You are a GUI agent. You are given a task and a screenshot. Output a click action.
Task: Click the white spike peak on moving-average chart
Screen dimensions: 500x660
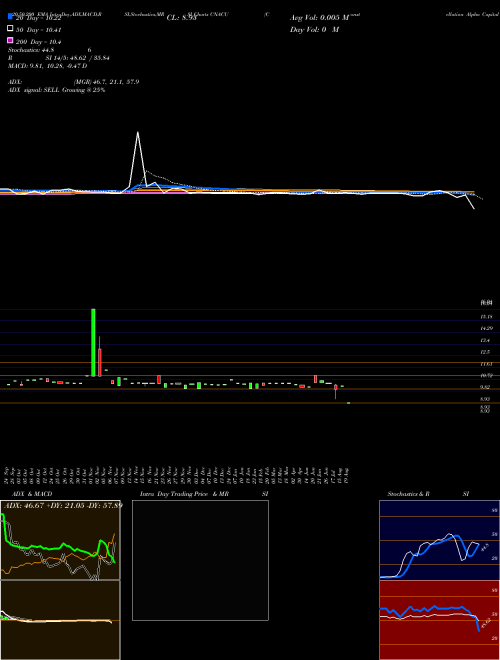click(x=138, y=133)
